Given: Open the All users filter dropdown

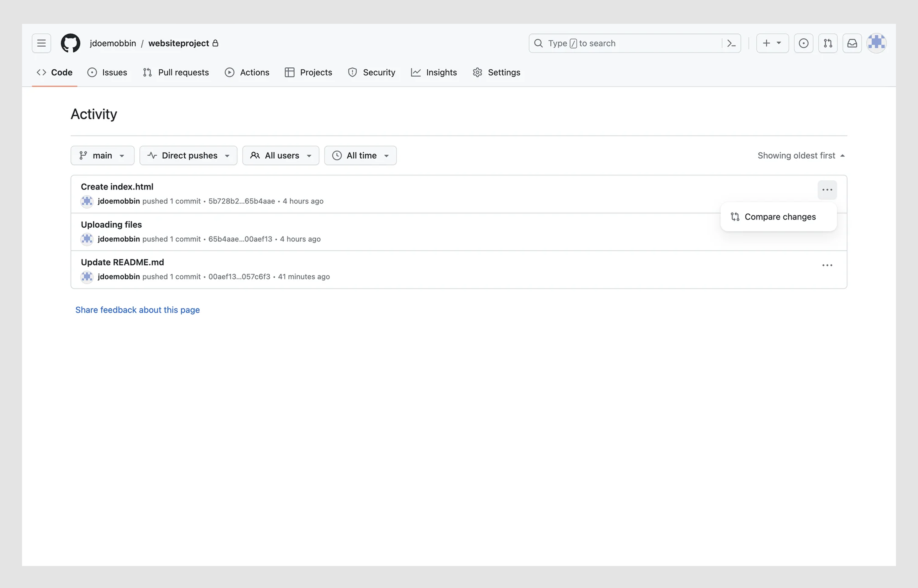Looking at the screenshot, I should pyautogui.click(x=281, y=155).
